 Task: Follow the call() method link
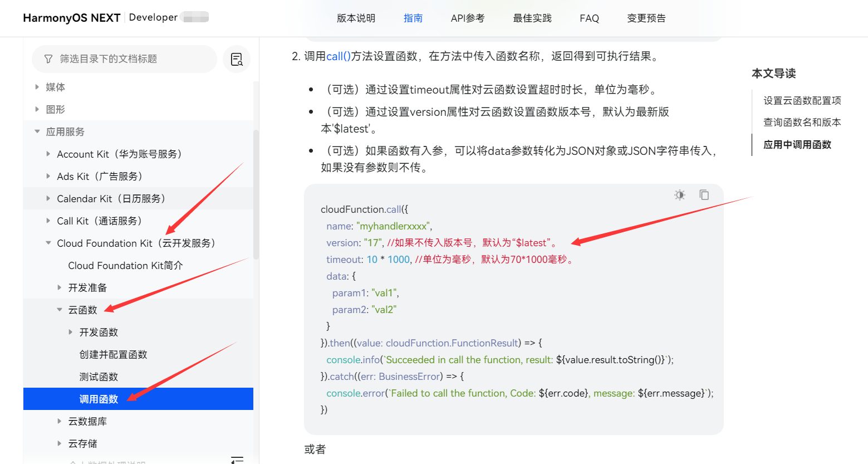339,56
